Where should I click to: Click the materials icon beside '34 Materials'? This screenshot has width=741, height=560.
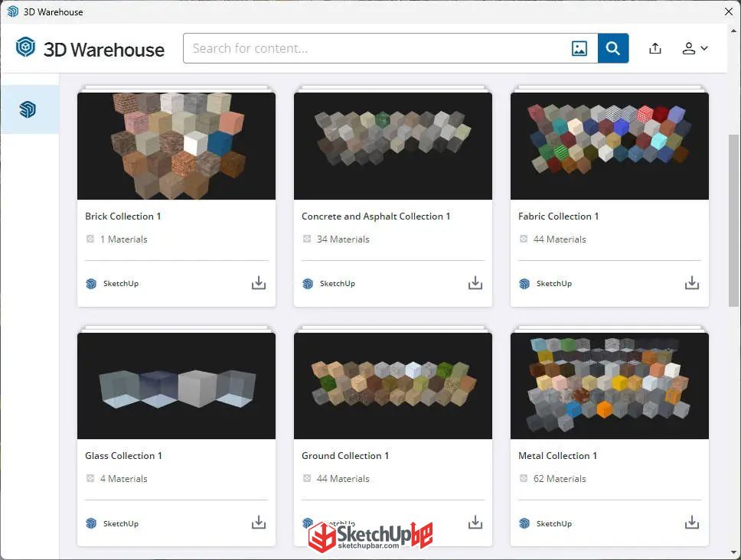pyautogui.click(x=307, y=239)
